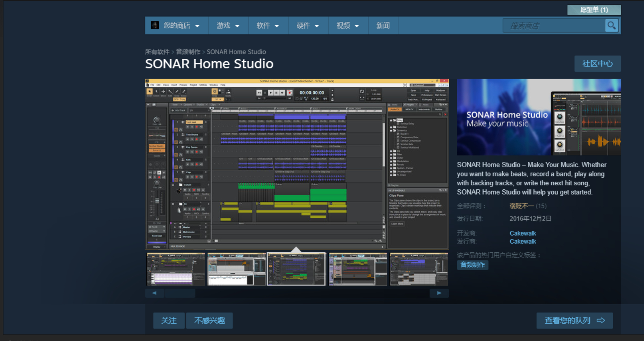Open the 社区中心 community hub
Viewport: 644px width, 341px height.
pos(598,64)
